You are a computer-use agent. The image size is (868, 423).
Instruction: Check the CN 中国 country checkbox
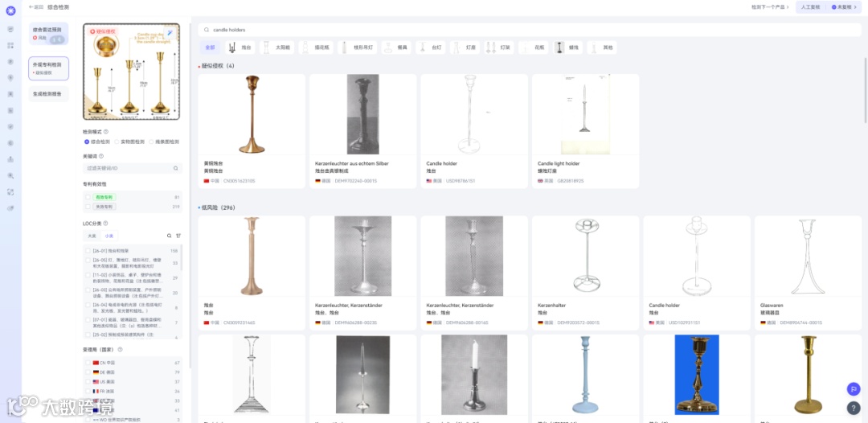[88, 363]
